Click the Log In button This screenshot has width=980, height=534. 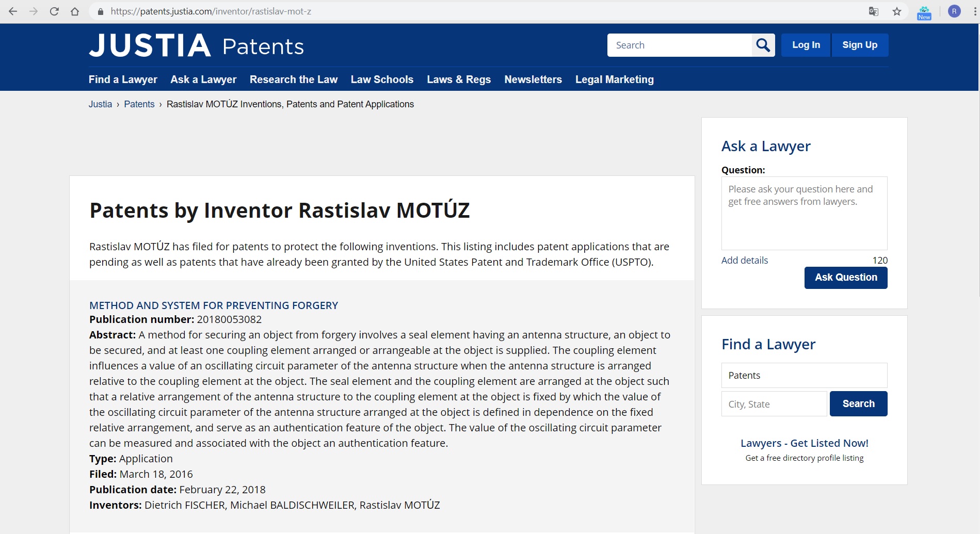pos(806,45)
